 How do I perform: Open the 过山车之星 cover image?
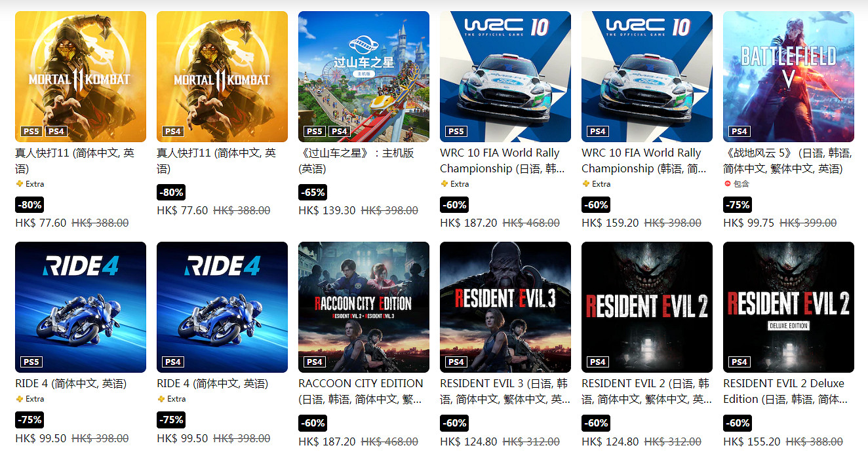click(x=364, y=77)
